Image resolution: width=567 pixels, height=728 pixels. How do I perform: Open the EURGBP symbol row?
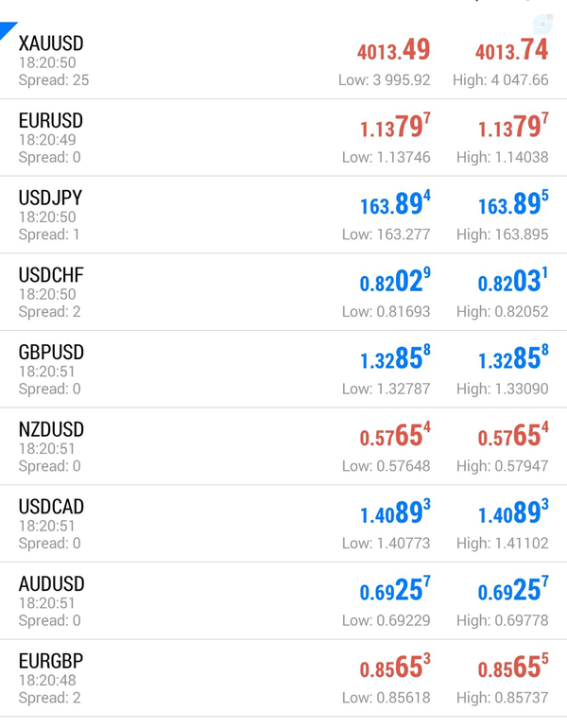pyautogui.click(x=283, y=678)
